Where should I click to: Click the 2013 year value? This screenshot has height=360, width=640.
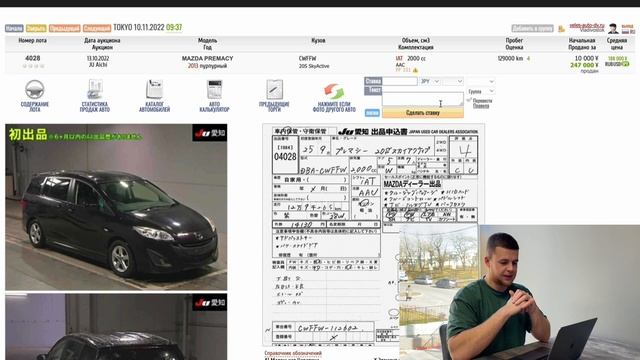tap(193, 66)
